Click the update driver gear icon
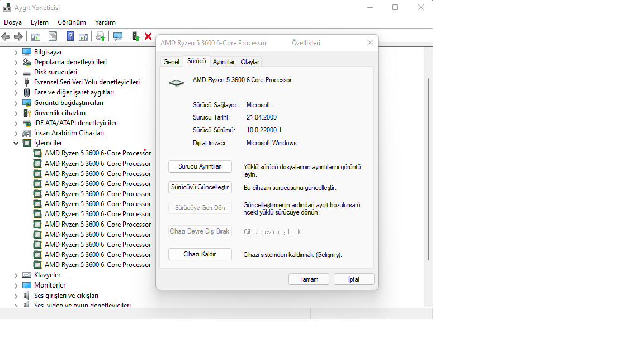Screen dimensions: 644x362 100,36
